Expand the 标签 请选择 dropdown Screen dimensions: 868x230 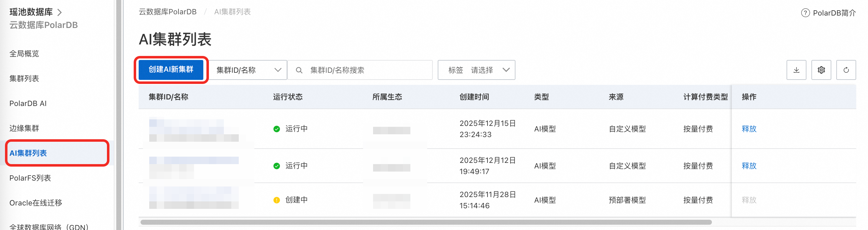tap(477, 70)
